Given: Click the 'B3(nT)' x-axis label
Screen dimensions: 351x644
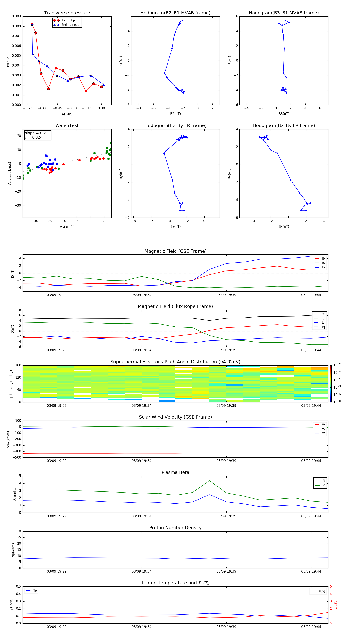Looking at the screenshot, I should tap(284, 114).
